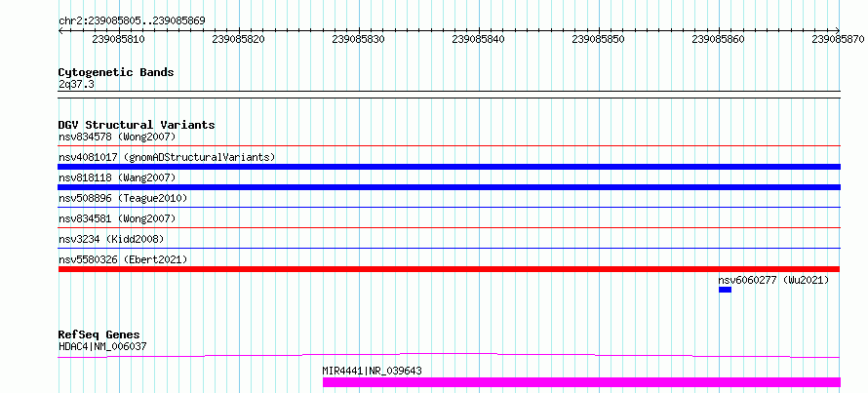Click the thick red nsv5580326 variant bar
Screen dimensions: 868x393
449,269
